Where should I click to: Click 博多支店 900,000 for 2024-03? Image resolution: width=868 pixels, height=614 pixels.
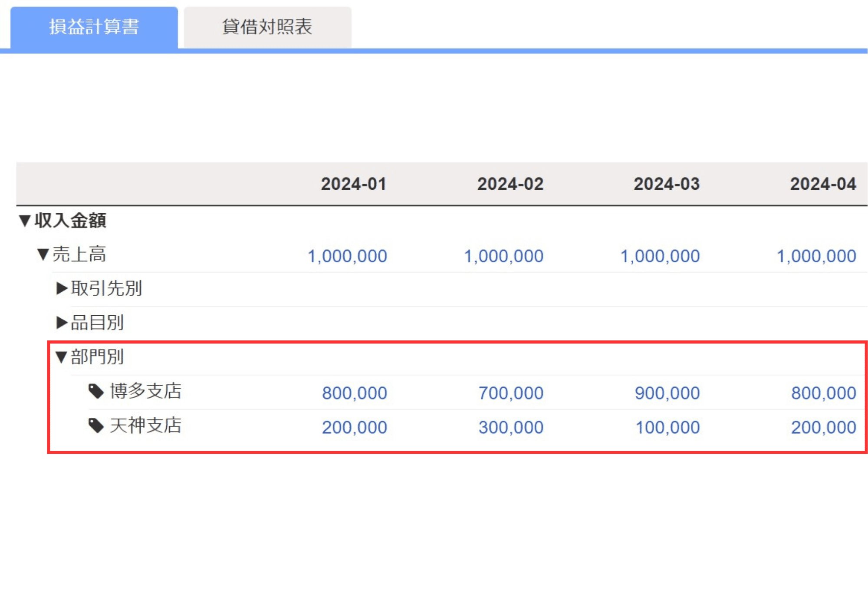pos(667,393)
